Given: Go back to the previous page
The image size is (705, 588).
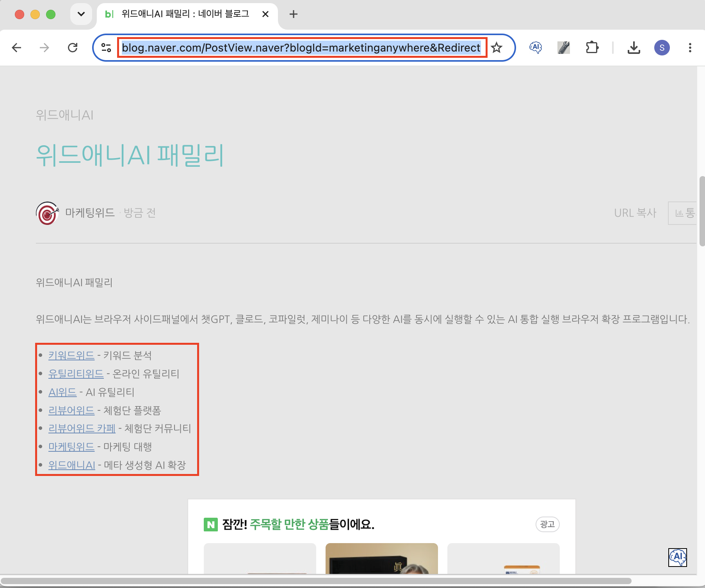Looking at the screenshot, I should 17,48.
